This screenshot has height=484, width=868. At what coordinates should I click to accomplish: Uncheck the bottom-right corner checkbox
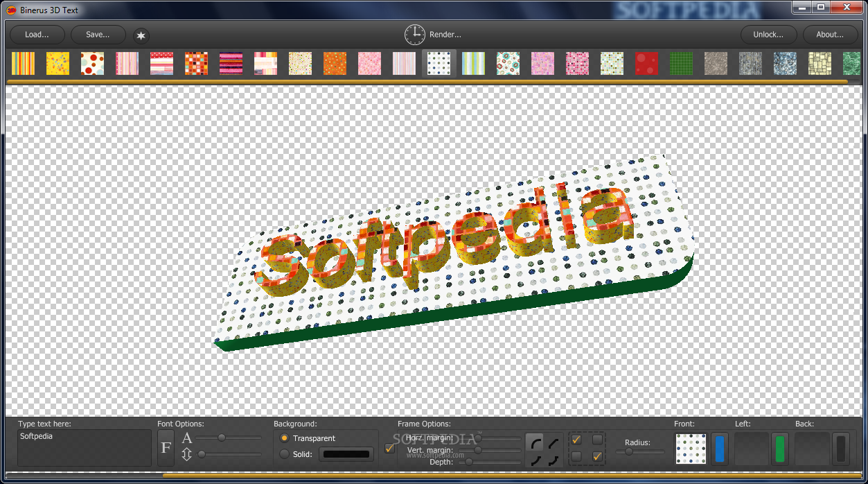pyautogui.click(x=597, y=456)
